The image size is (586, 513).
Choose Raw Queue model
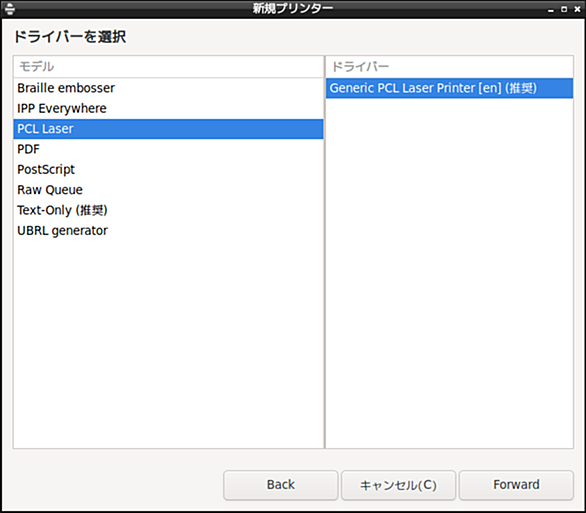tap(168, 190)
